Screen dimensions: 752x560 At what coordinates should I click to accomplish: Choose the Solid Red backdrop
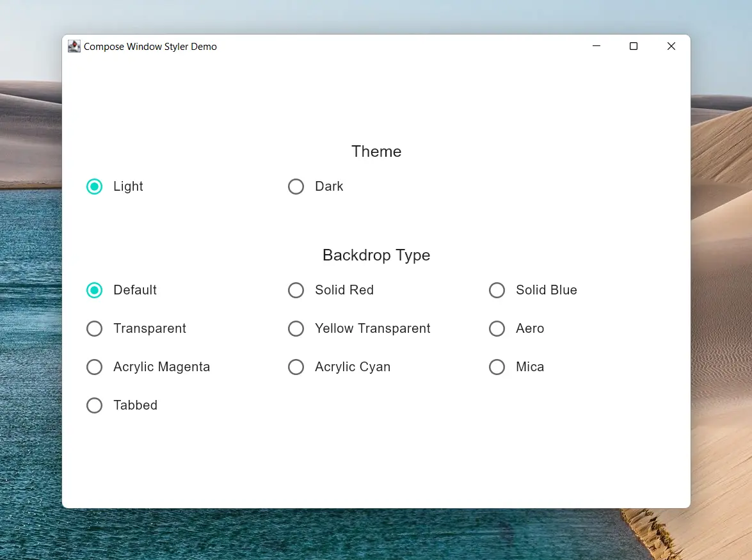tap(296, 290)
